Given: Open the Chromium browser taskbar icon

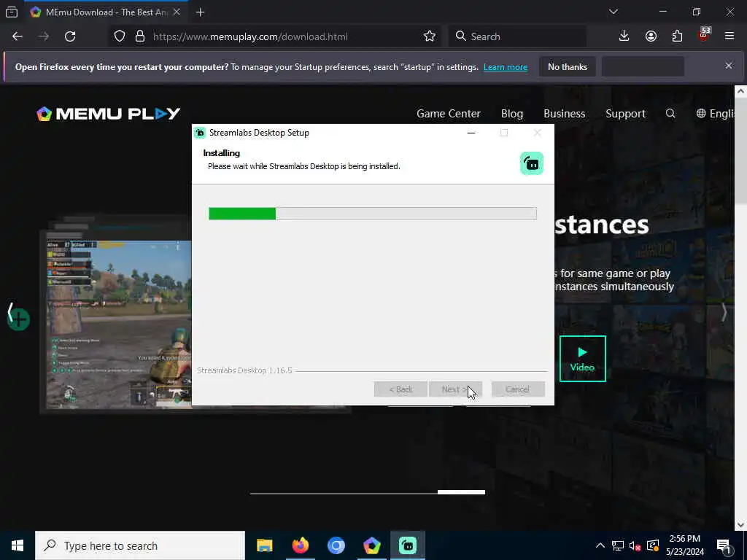Looking at the screenshot, I should 336,545.
